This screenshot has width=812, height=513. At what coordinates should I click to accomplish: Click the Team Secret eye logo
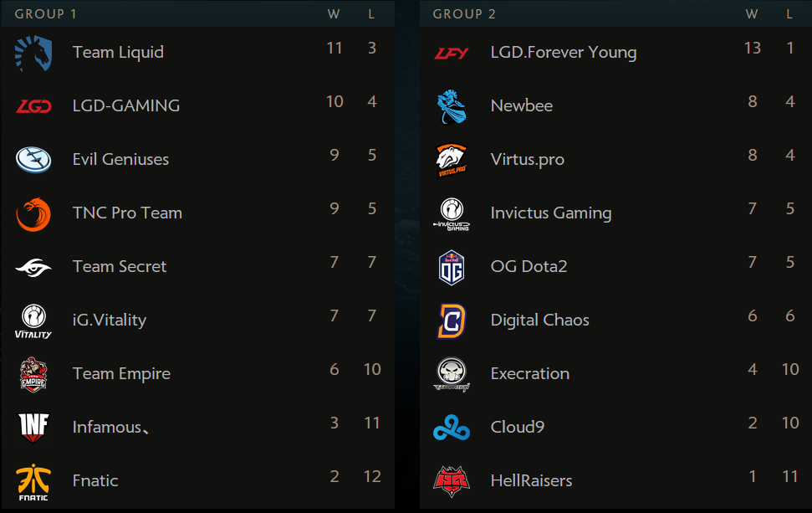pyautogui.click(x=33, y=268)
